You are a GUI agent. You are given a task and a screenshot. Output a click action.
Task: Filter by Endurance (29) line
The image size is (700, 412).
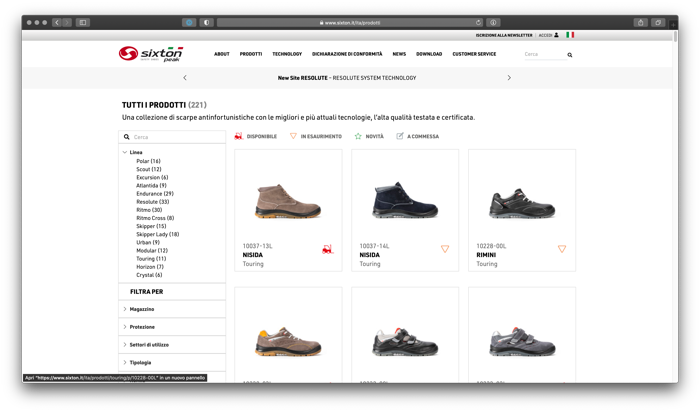(x=155, y=194)
